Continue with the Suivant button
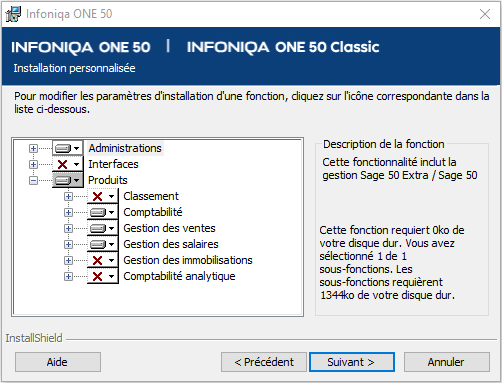The width and height of the screenshot is (502, 383). (x=352, y=362)
